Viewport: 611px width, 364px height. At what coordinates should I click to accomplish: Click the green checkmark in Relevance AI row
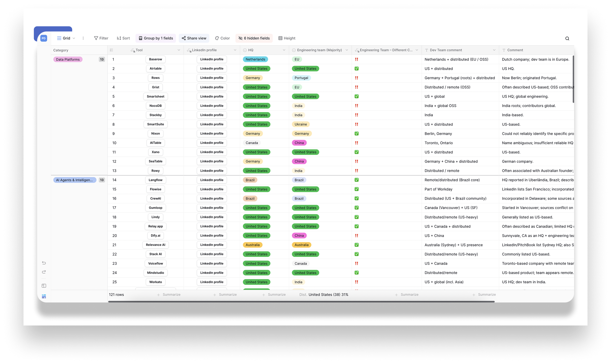[x=356, y=245]
